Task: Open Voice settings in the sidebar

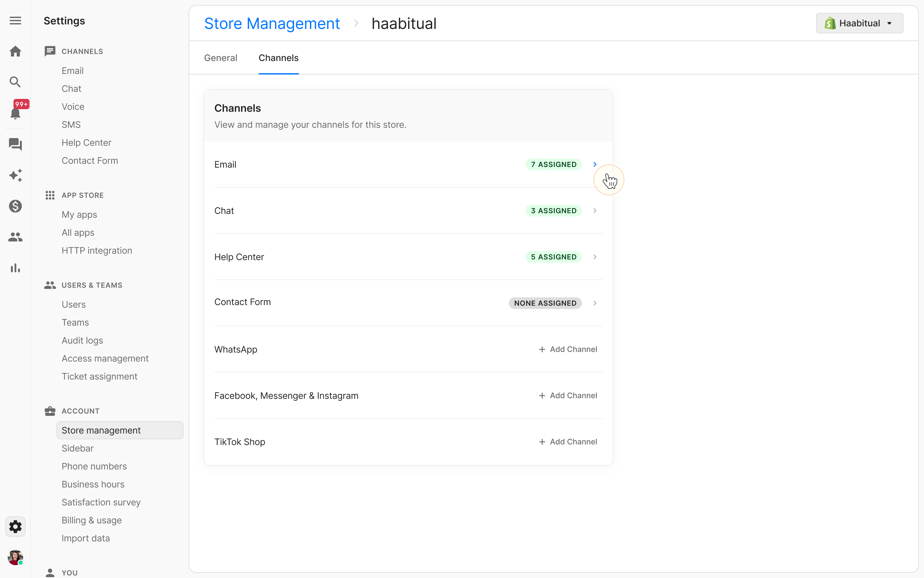Action: coord(73,107)
